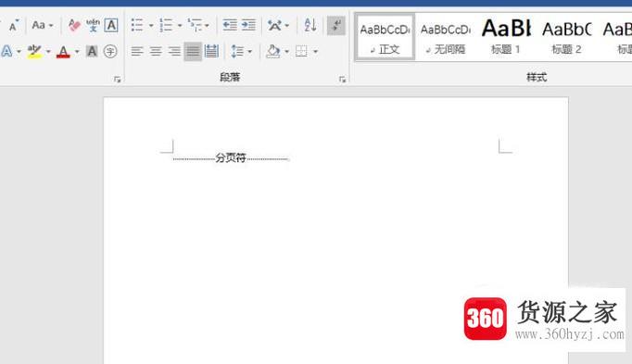
Task: Sort text with A-Z icon
Action: pos(310,25)
